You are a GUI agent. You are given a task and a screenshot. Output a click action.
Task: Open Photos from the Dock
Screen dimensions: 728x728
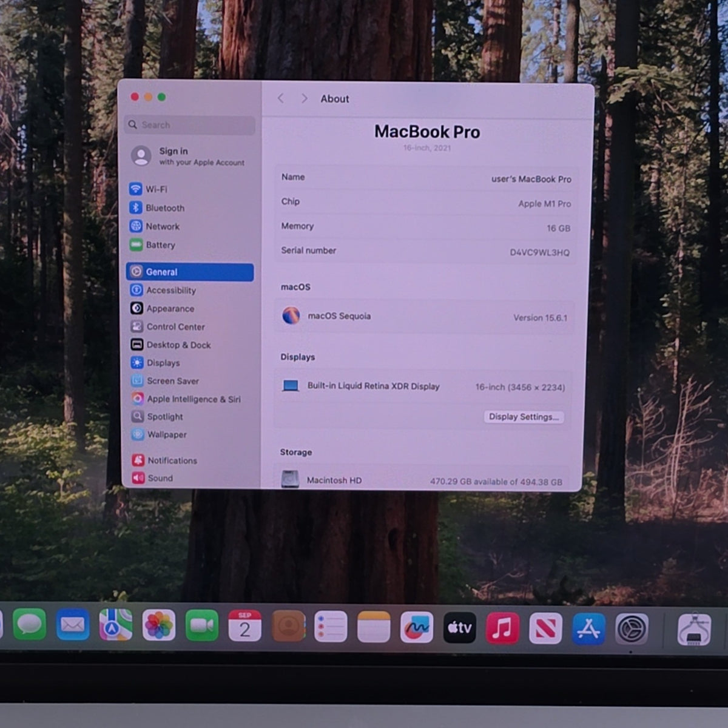pos(159,625)
